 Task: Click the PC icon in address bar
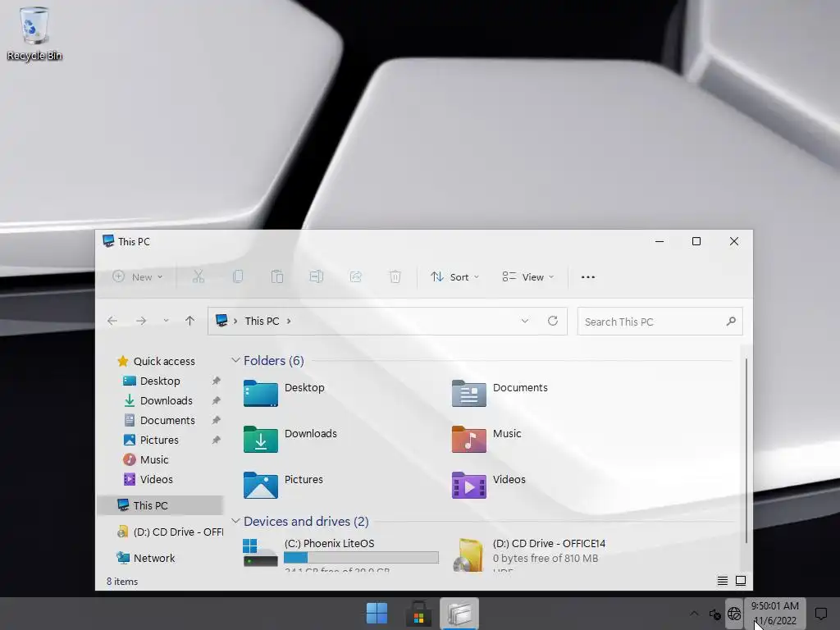[x=221, y=321]
